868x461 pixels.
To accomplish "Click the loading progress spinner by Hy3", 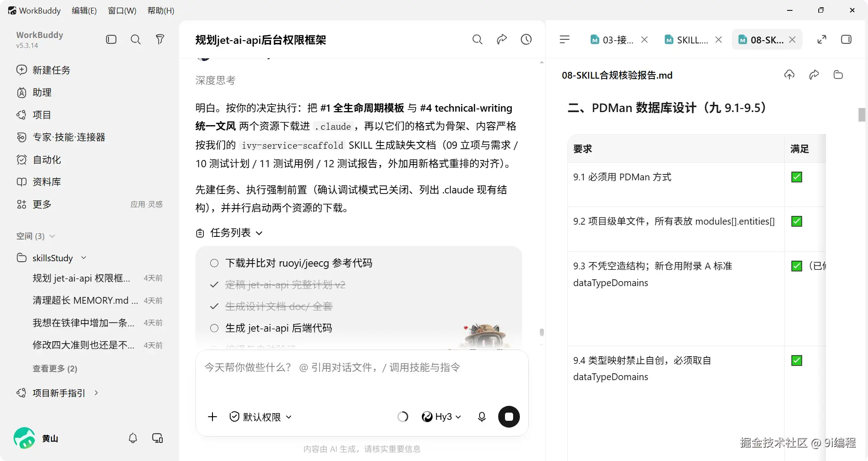I will pos(403,417).
